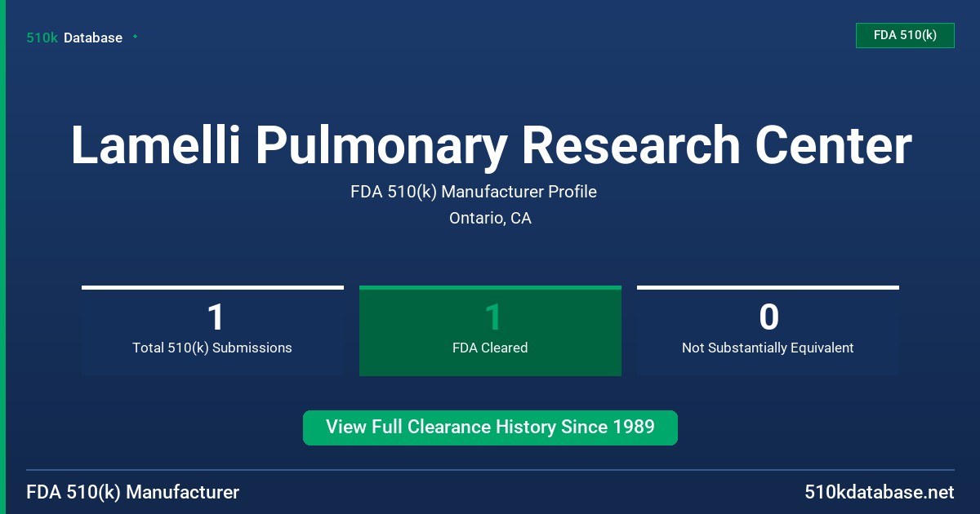
Task: Select the Not Substantially Equivalent card
Action: click(768, 331)
